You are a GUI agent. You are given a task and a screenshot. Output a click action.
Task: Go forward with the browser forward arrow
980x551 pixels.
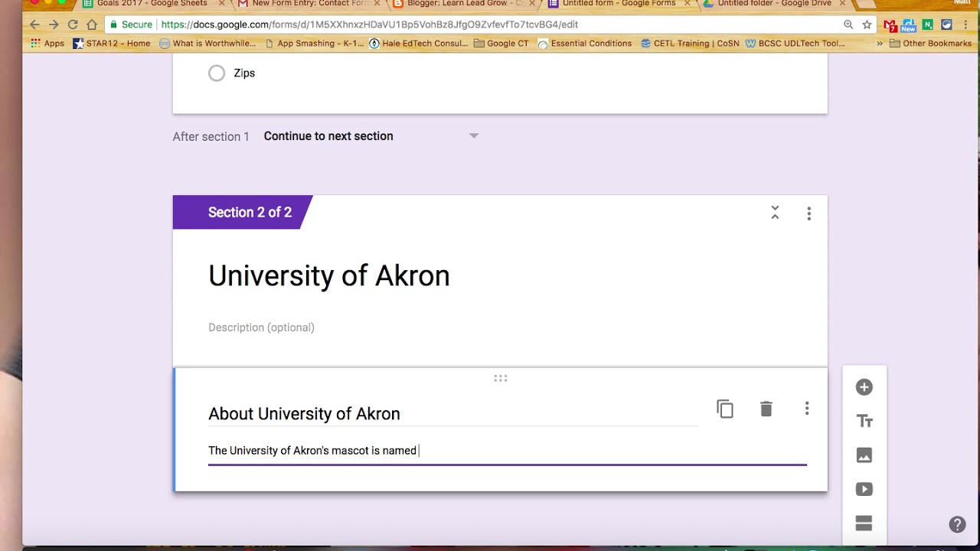(x=54, y=24)
